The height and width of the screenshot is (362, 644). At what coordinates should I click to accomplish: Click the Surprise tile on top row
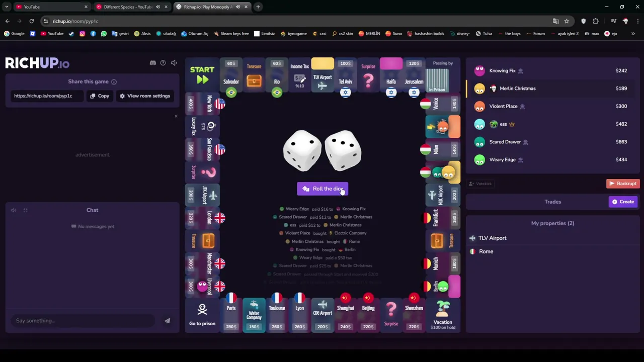(x=368, y=76)
